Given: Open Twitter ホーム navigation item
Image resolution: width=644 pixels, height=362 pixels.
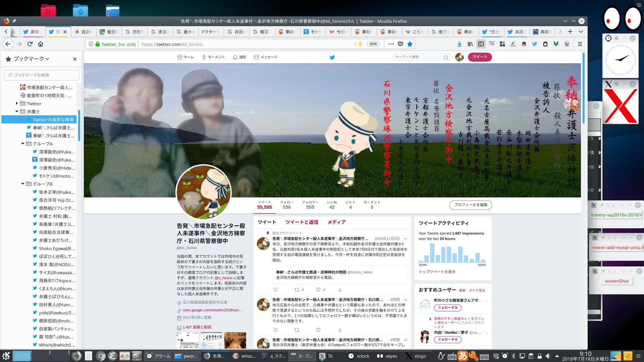Looking at the screenshot, I should pos(185,57).
